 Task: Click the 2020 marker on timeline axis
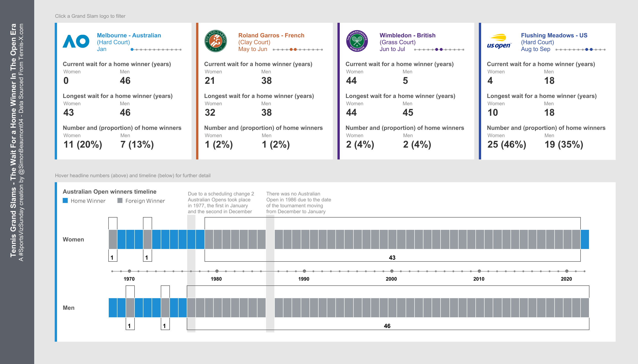(567, 271)
